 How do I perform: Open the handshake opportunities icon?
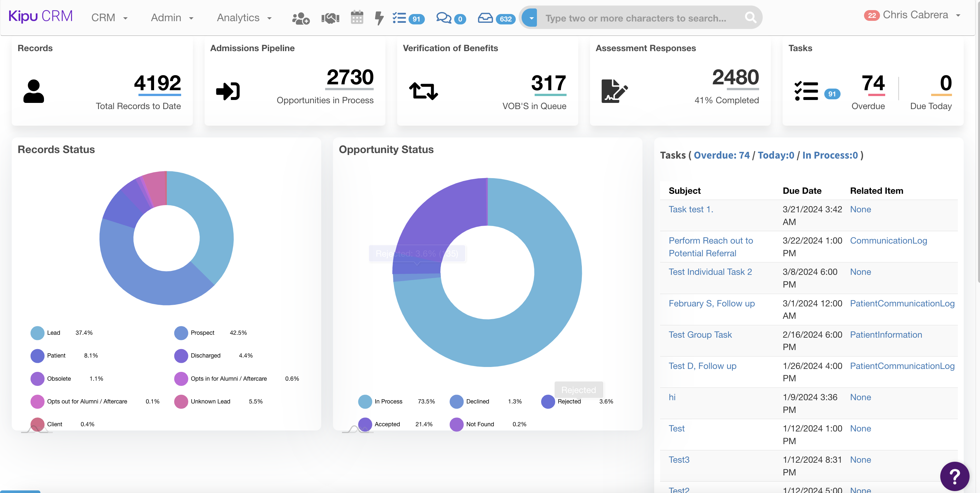click(330, 18)
